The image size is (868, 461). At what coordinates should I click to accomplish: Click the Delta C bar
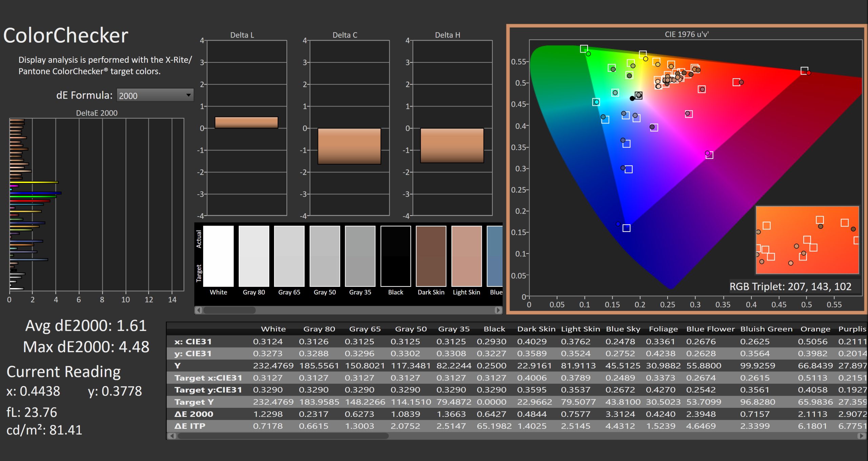point(349,146)
